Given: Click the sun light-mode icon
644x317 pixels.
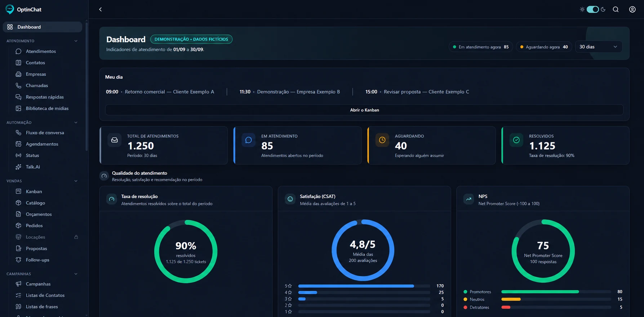Looking at the screenshot, I should (x=582, y=9).
